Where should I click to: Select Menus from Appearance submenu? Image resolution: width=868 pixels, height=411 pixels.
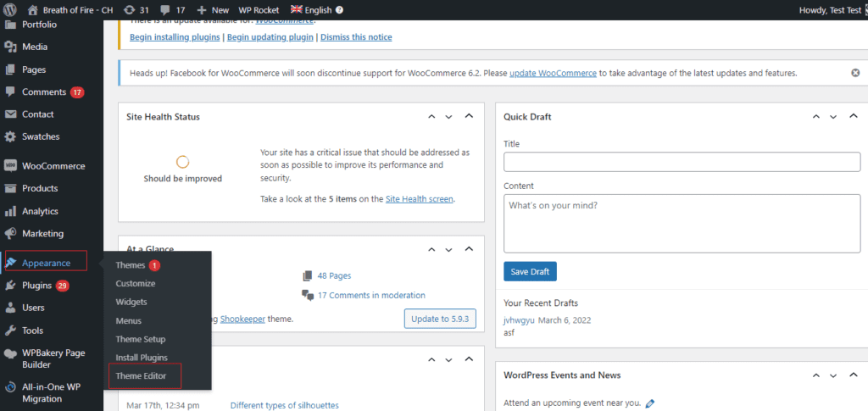[x=129, y=321]
